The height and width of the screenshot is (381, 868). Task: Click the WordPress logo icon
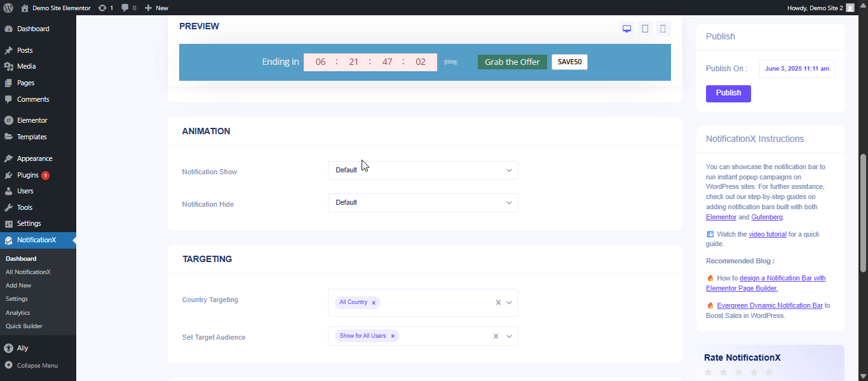click(8, 8)
